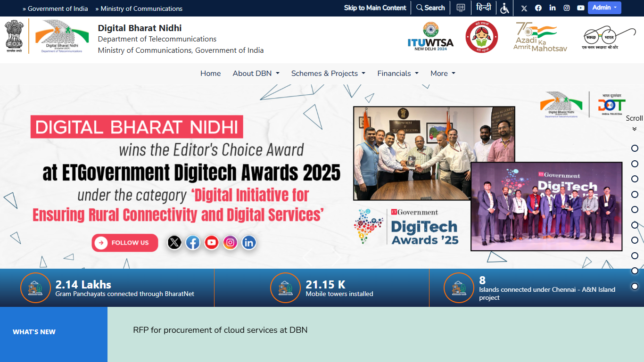Image resolution: width=644 pixels, height=362 pixels.
Task: Open LinkedIn icon in top header
Action: point(553,8)
